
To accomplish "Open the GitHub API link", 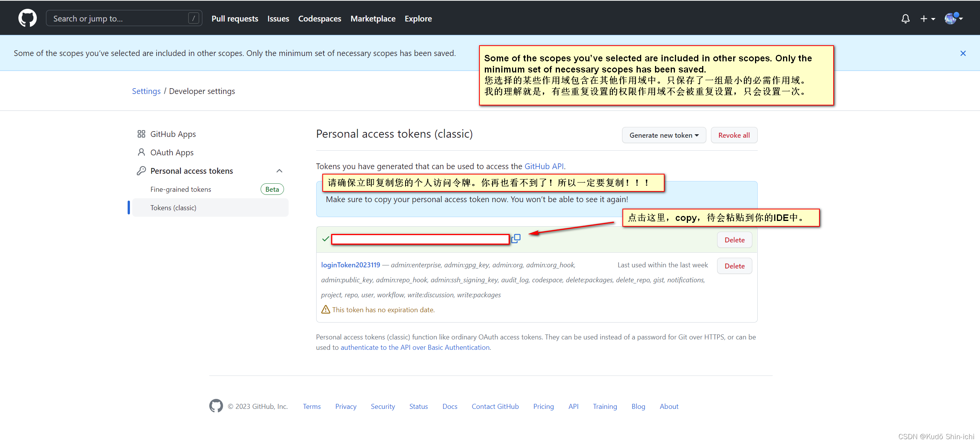I will coord(544,166).
